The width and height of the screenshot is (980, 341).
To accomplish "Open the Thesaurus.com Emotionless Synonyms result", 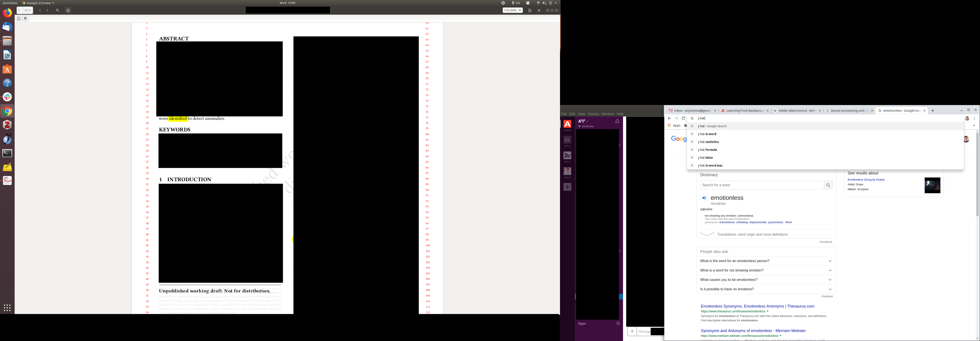I will click(x=757, y=306).
